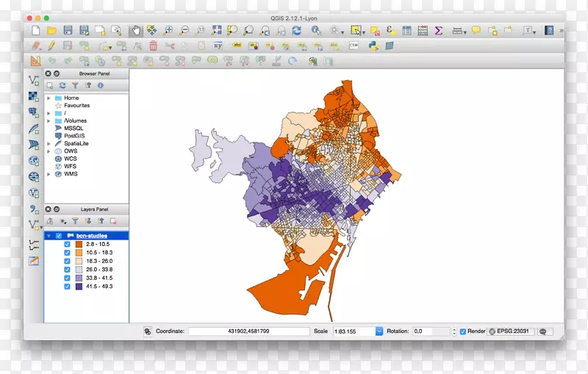The width and height of the screenshot is (588, 374).
Task: Open project with the yellow folder icon
Action: [x=51, y=31]
